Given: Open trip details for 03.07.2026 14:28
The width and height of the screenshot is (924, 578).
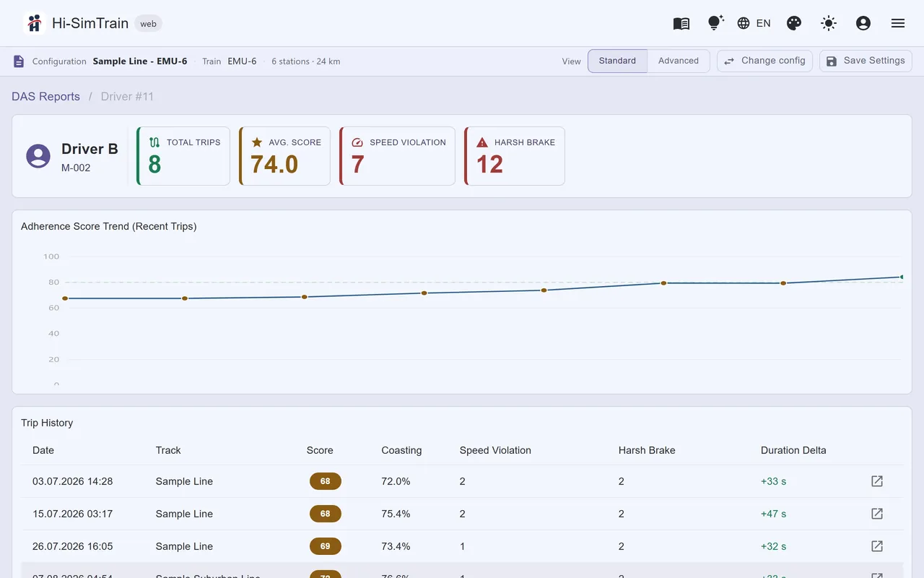Looking at the screenshot, I should click(x=877, y=481).
